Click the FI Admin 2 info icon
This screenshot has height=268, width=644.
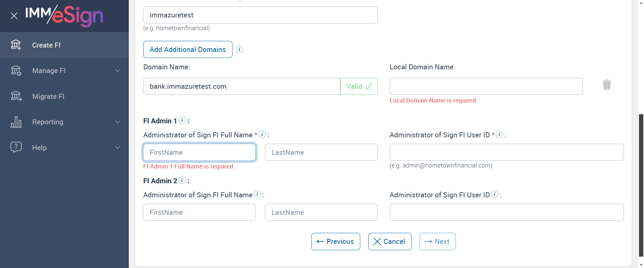tap(182, 180)
